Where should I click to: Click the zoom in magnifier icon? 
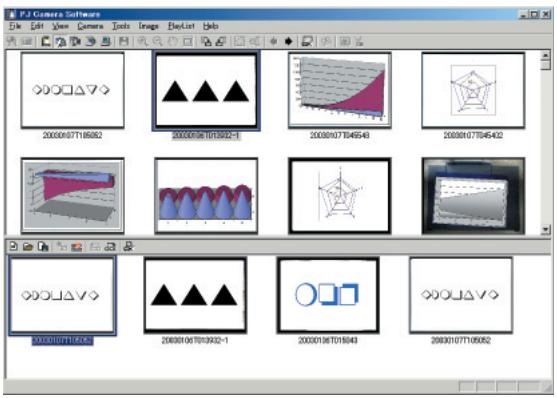coord(143,42)
